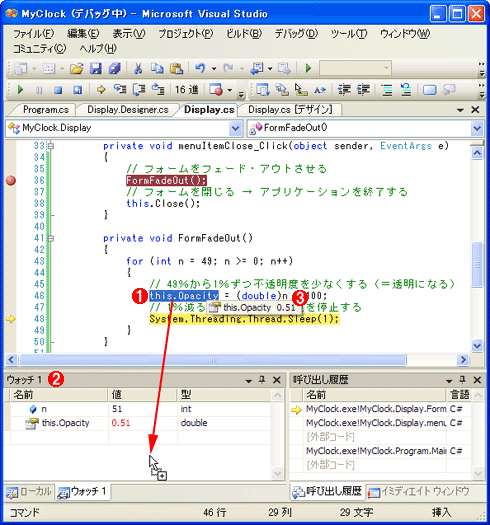Cut selection with the scissors icon
Screen dimensions: 490x525
[138, 69]
